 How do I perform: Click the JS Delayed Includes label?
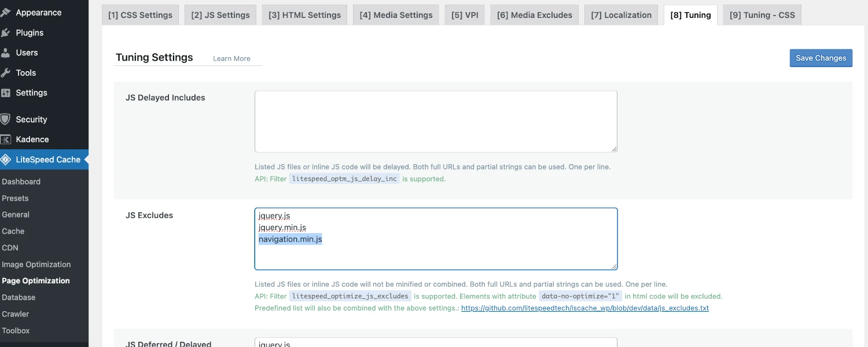[x=165, y=98]
